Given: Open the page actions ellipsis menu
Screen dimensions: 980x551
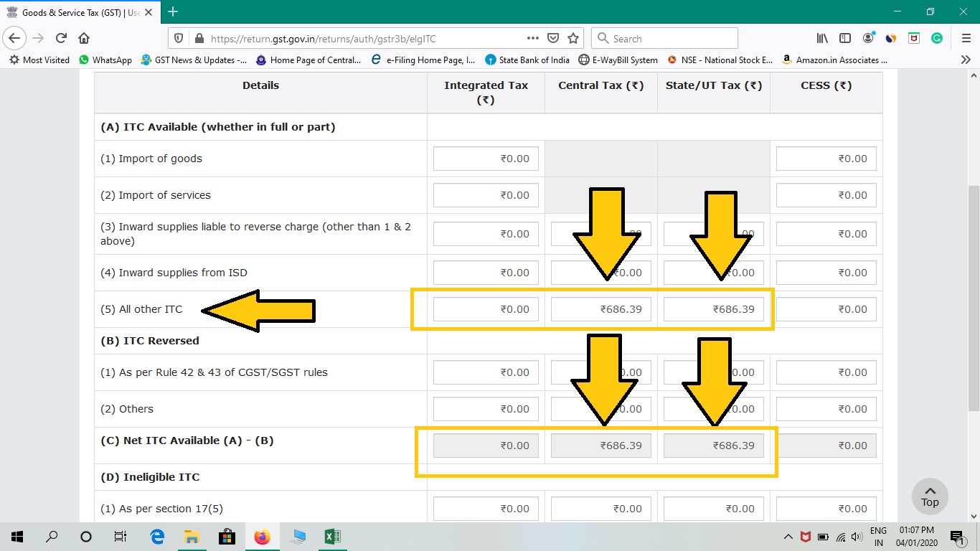Looking at the screenshot, I should tap(533, 37).
